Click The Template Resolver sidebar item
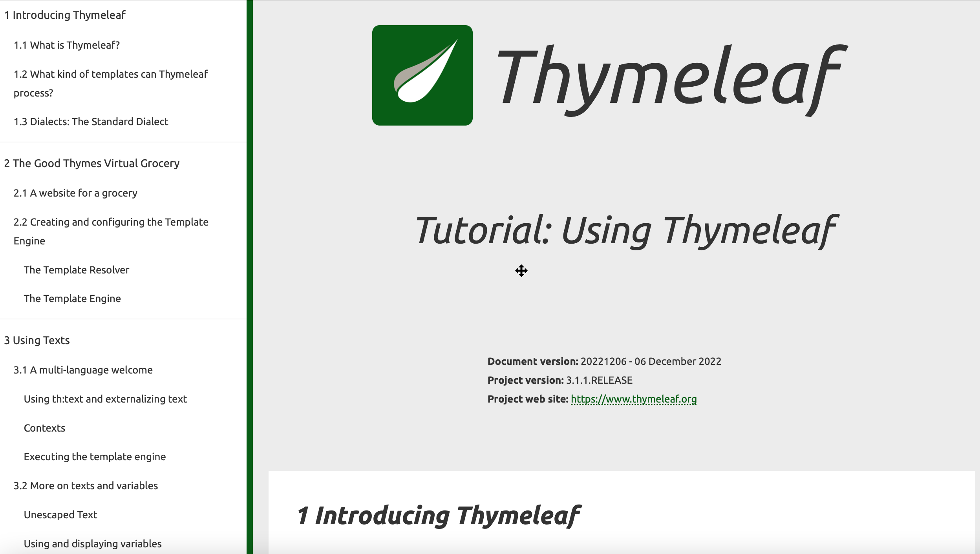Viewport: 980px width, 554px height. (76, 270)
